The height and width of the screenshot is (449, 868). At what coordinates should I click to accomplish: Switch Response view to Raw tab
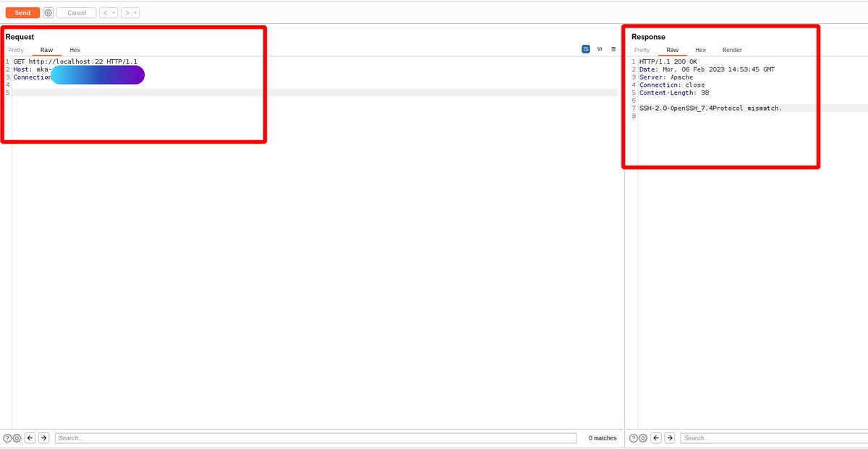(672, 50)
